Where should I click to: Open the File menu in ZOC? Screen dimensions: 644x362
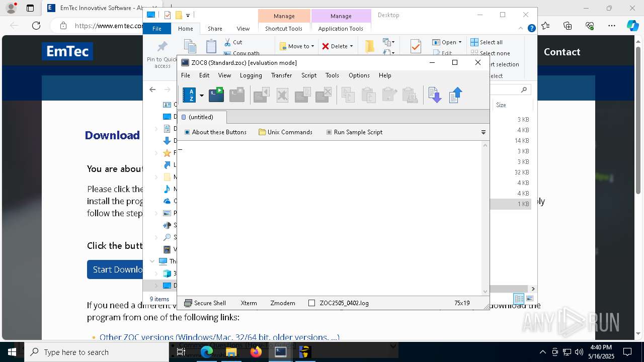(186, 75)
